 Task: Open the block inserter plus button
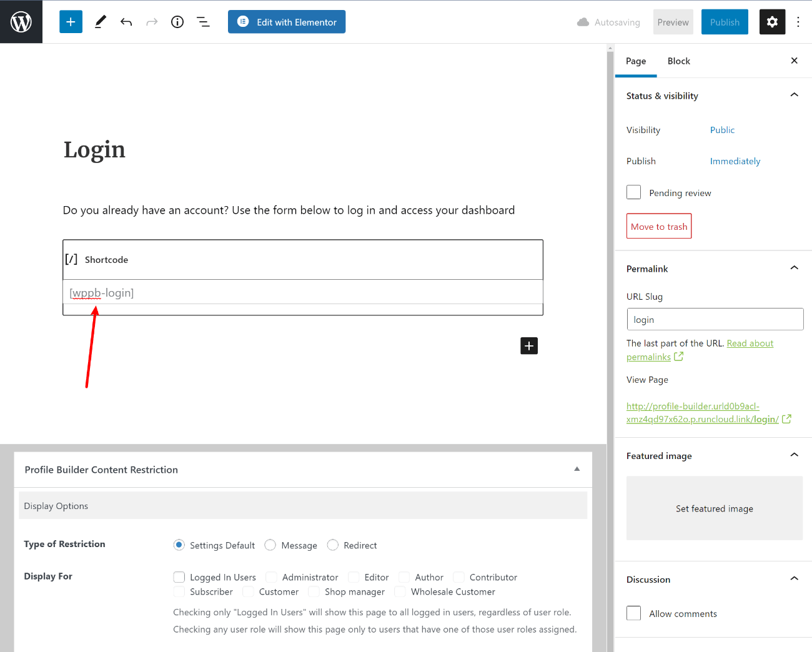pos(71,22)
